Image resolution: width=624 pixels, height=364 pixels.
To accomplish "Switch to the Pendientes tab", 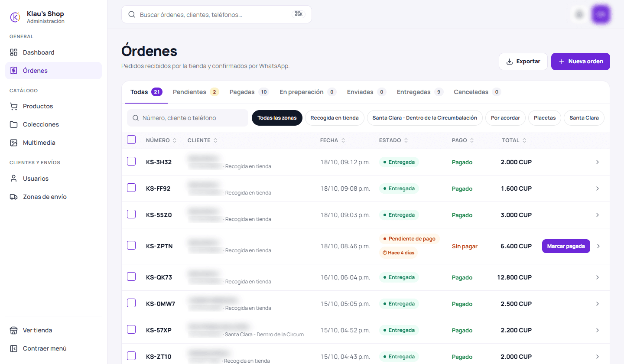I will (x=196, y=92).
